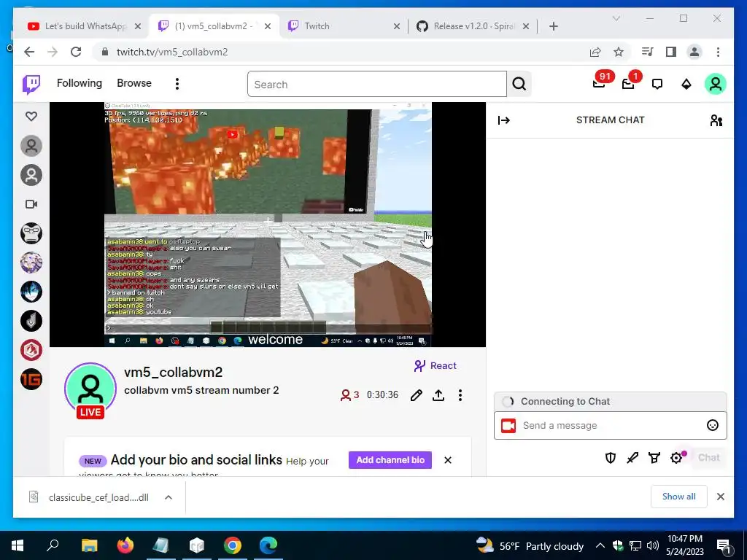Edit stream info with pencil icon
Image resolution: width=747 pixels, height=560 pixels.
click(x=417, y=395)
